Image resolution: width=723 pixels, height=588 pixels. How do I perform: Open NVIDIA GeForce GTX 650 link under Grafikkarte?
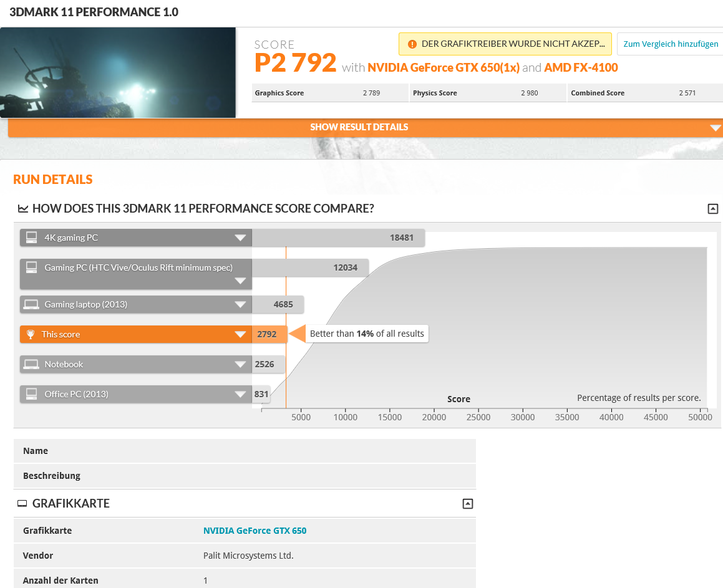[x=255, y=531]
